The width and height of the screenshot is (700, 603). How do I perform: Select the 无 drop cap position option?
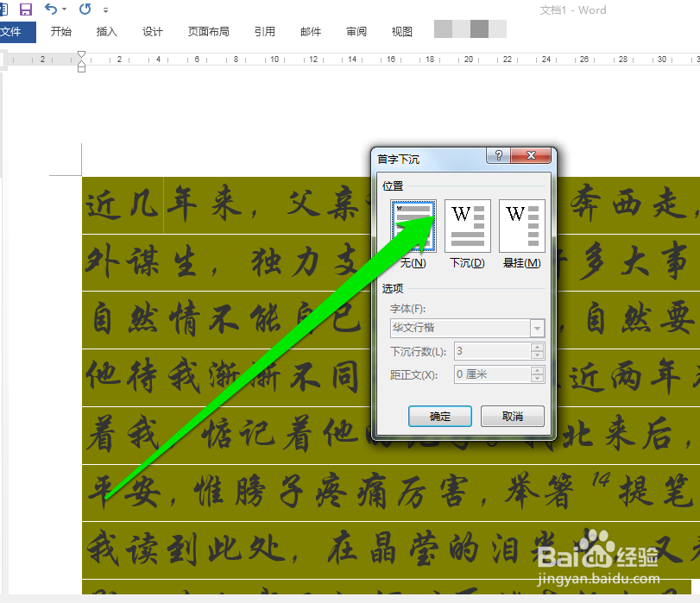click(x=413, y=225)
